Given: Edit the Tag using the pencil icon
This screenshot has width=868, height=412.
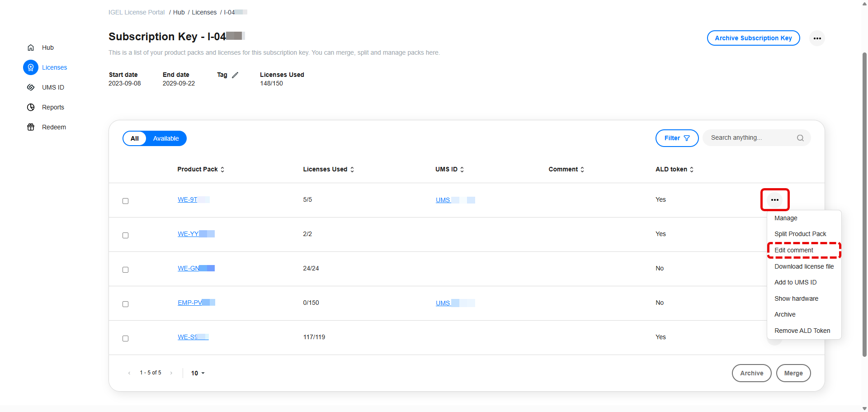Looking at the screenshot, I should (236, 75).
